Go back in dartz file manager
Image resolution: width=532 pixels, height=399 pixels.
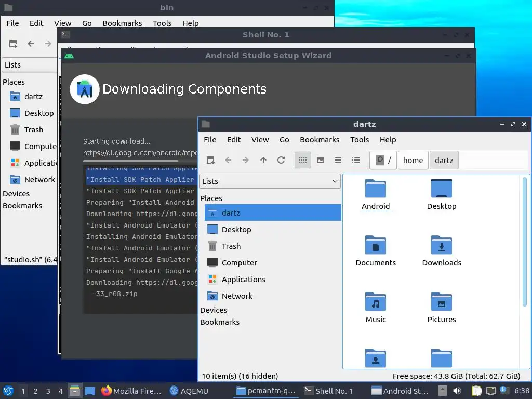click(228, 160)
